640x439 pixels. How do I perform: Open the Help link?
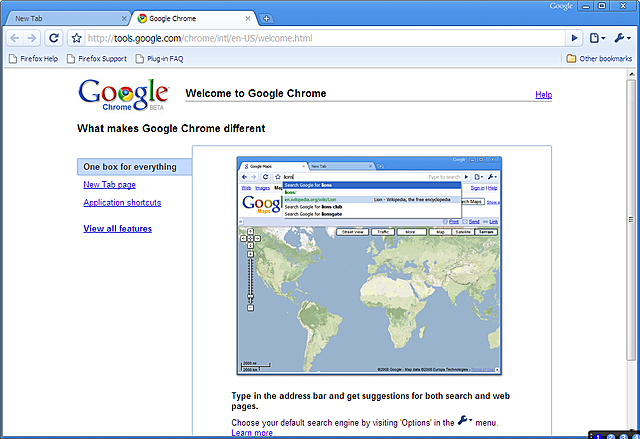[543, 95]
